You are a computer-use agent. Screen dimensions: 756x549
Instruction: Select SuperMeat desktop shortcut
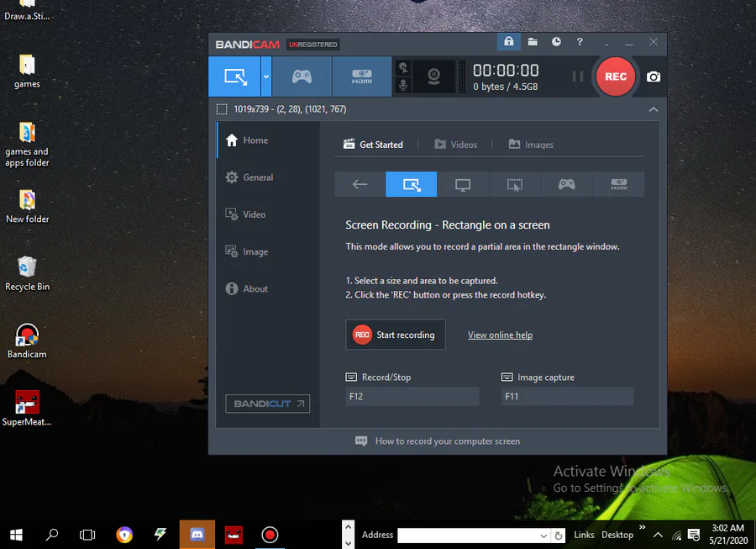point(27,409)
